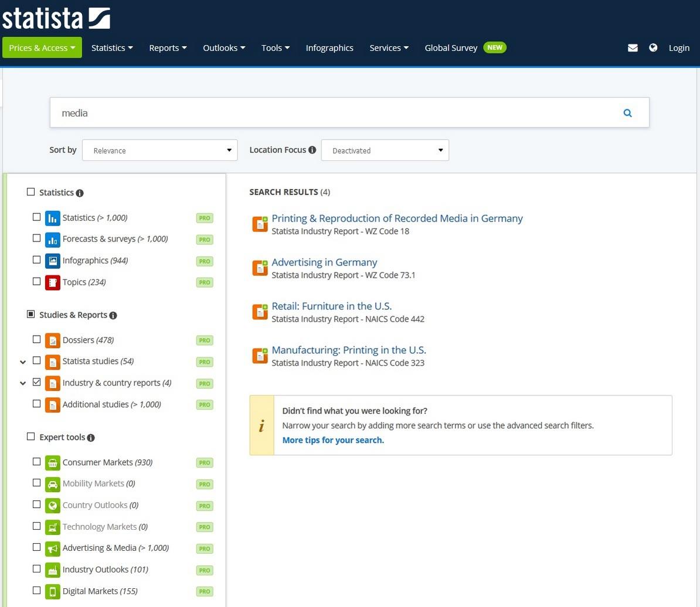Click the Statista logo
The width and height of the screenshot is (700, 607).
coord(56,18)
